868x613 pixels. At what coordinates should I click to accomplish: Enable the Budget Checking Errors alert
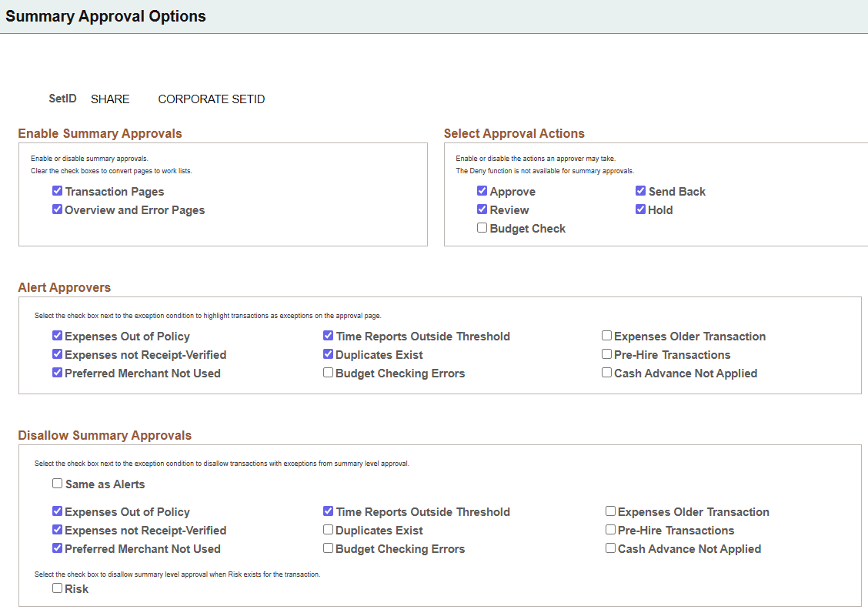pyautogui.click(x=328, y=373)
